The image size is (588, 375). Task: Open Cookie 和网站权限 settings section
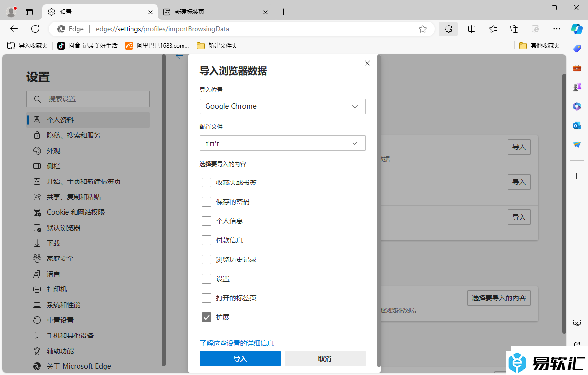[x=88, y=212]
